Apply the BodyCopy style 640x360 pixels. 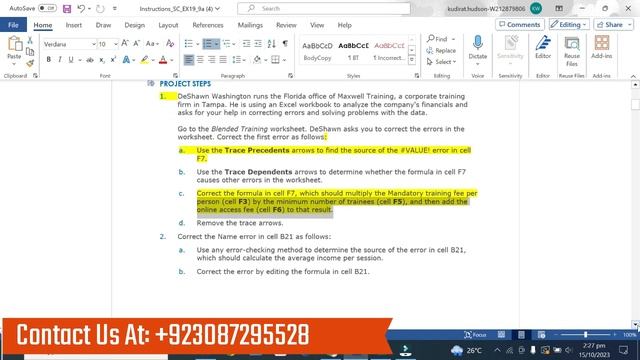tap(317, 51)
